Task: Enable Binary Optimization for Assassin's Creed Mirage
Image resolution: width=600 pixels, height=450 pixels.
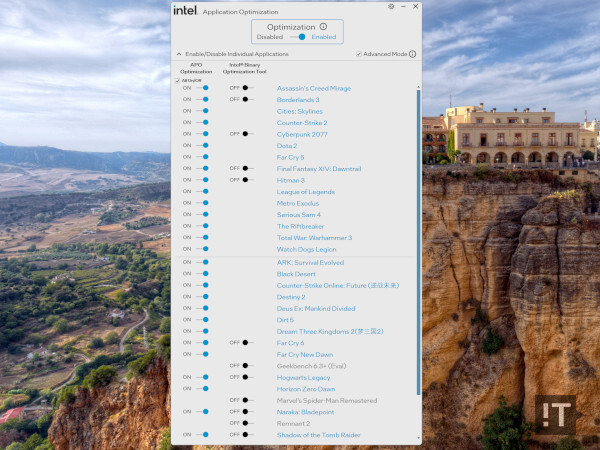Action: (248, 88)
